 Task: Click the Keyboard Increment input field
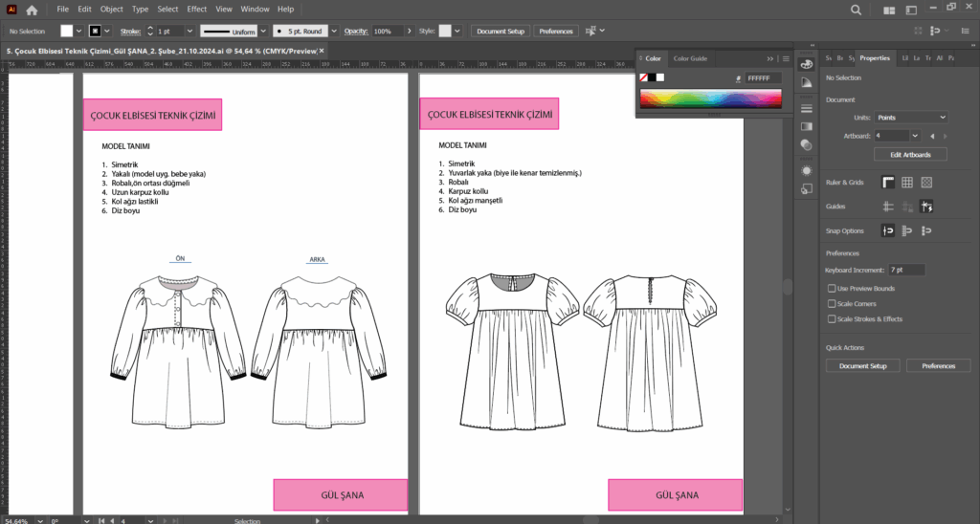(x=906, y=271)
